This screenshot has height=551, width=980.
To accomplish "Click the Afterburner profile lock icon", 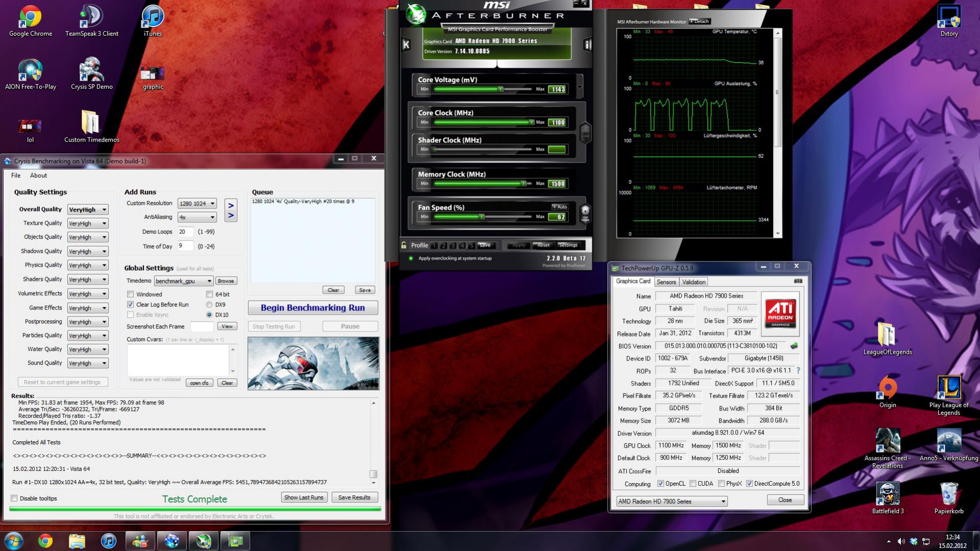I will (404, 245).
